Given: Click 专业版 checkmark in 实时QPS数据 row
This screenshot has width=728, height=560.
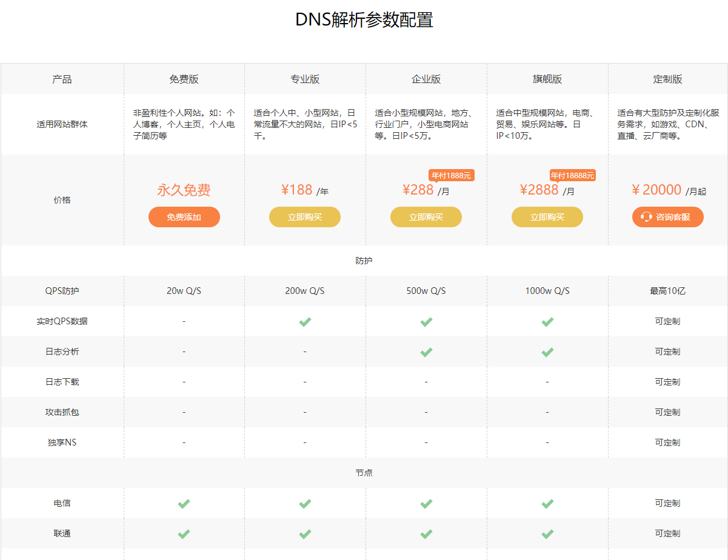Looking at the screenshot, I should 305,322.
